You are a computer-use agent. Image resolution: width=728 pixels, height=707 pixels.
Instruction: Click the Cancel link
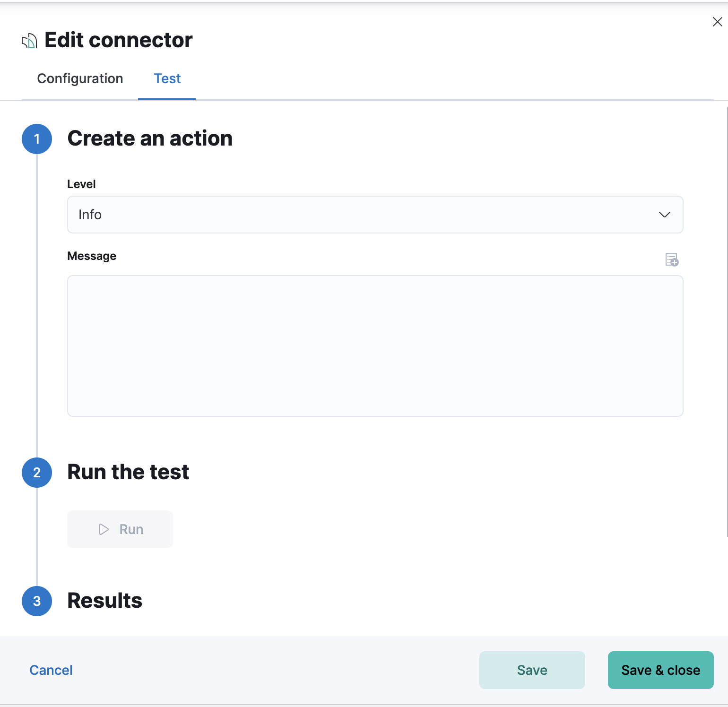[51, 670]
